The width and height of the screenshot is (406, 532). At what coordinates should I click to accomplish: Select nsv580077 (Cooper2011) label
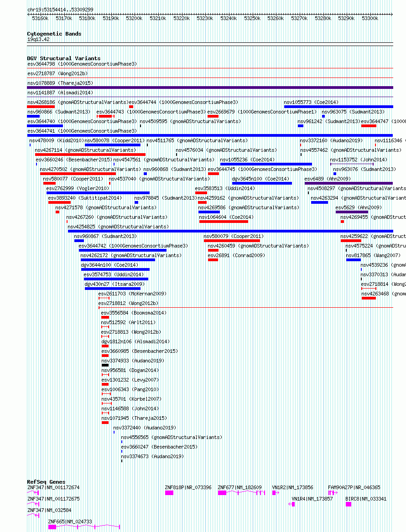(x=73, y=179)
